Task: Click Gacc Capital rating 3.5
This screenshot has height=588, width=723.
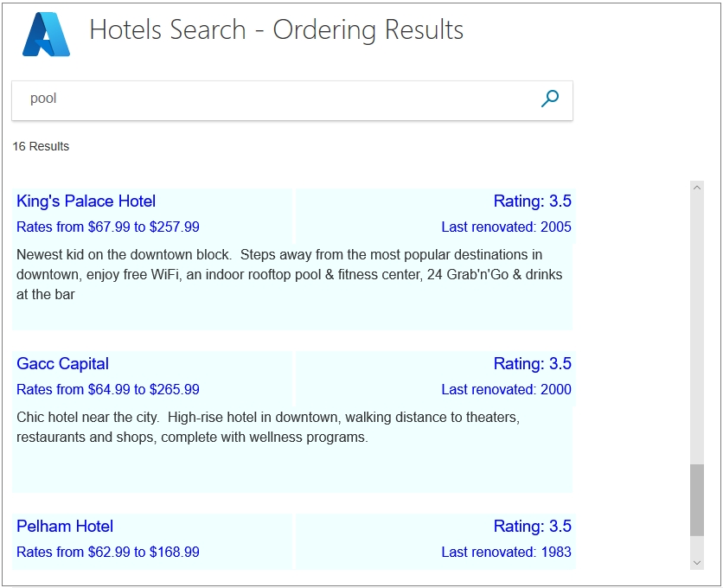Action: [x=532, y=364]
